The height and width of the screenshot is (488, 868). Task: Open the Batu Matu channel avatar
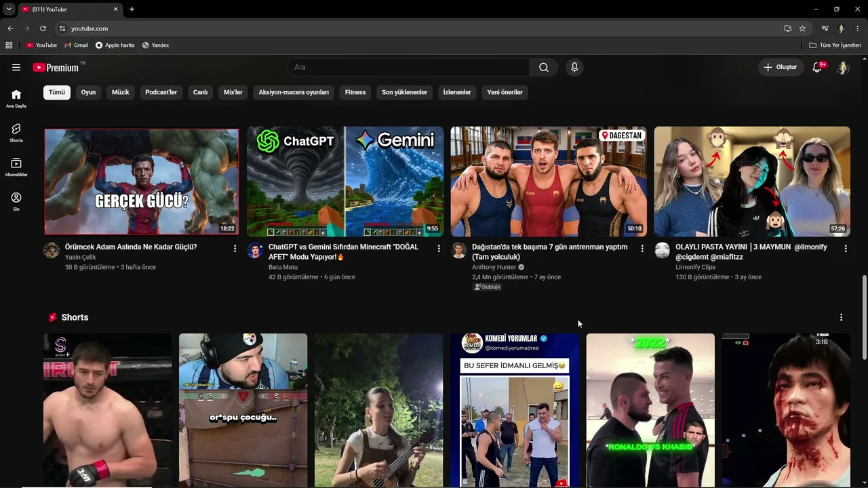click(255, 250)
